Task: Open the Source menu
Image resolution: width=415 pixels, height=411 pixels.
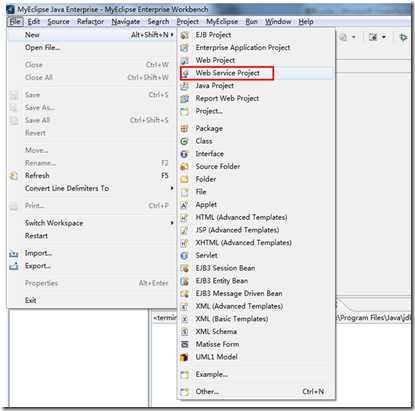Action: (x=58, y=22)
